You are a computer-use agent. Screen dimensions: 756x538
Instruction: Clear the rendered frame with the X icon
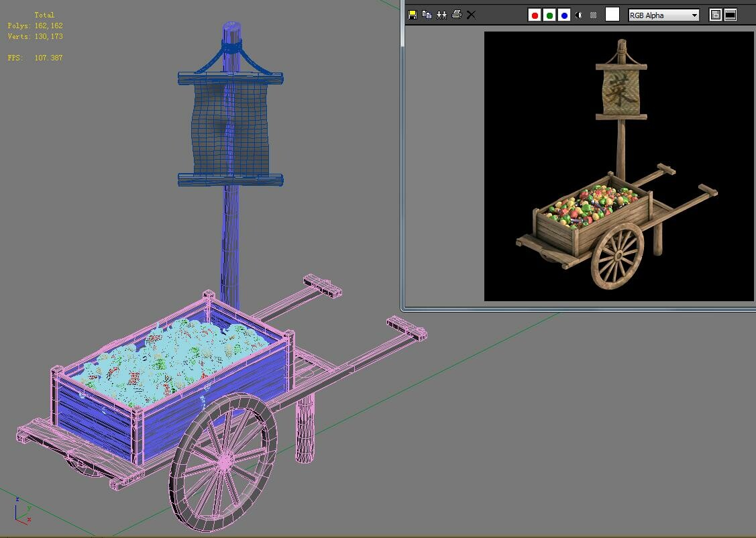(471, 15)
